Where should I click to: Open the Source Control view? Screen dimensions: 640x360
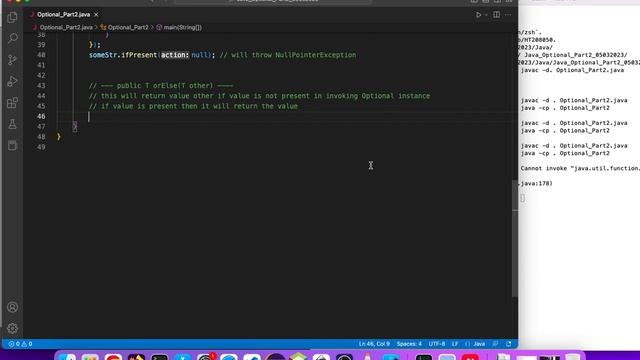point(12,60)
